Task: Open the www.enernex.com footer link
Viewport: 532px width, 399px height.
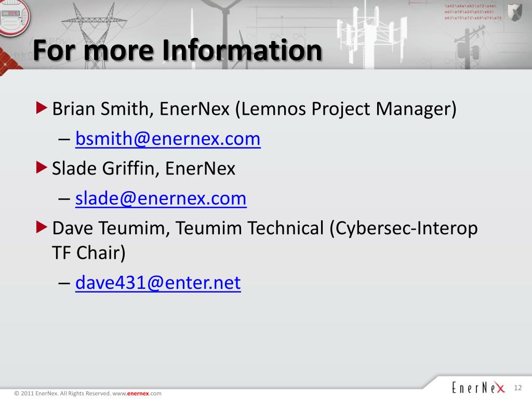Action: [x=137, y=394]
